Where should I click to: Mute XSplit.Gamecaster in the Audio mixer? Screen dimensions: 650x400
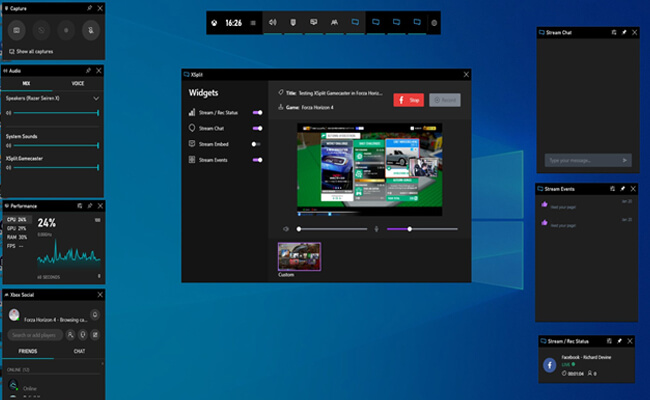click(x=8, y=167)
